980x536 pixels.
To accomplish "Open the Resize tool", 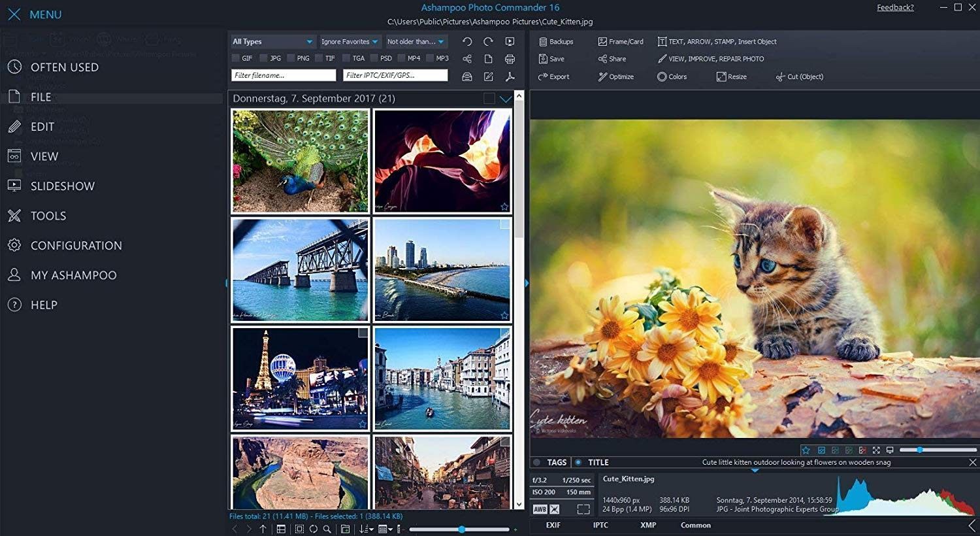I will (x=731, y=76).
